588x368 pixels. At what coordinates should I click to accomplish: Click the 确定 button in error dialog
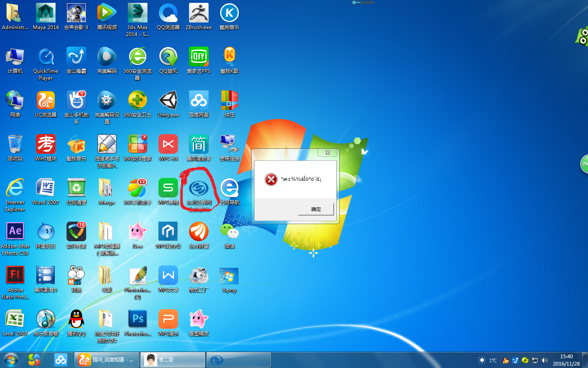(316, 209)
